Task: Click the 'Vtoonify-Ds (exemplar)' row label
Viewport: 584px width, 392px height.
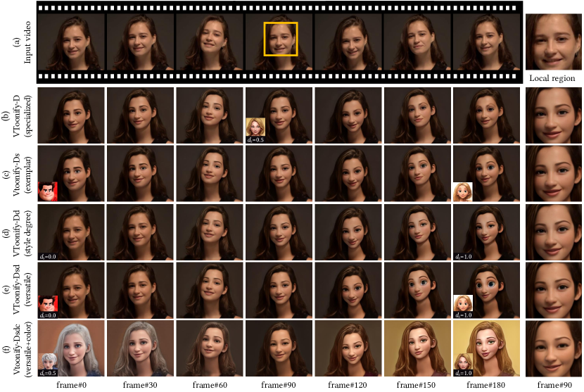Action: [22, 174]
